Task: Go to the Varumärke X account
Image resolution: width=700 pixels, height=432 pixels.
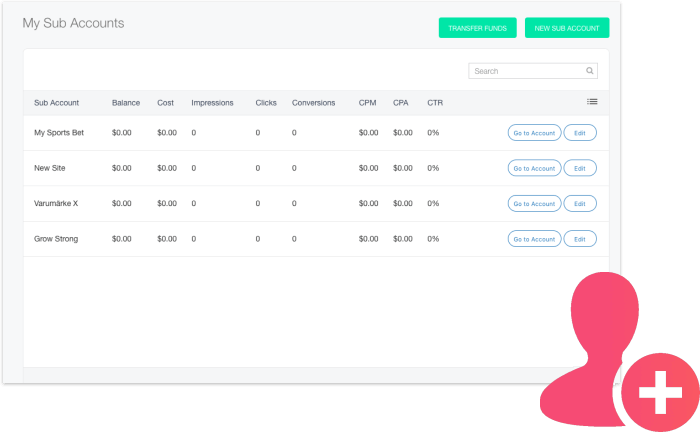Action: (534, 204)
